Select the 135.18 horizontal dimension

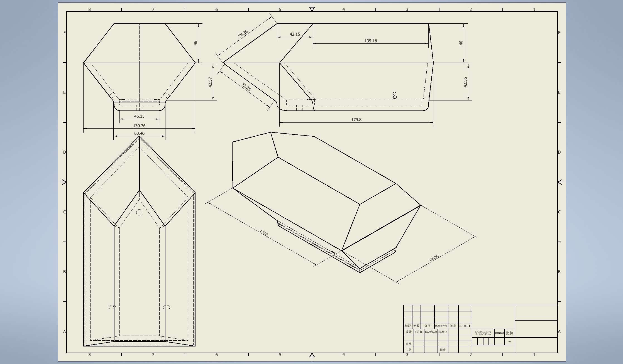[x=370, y=41]
